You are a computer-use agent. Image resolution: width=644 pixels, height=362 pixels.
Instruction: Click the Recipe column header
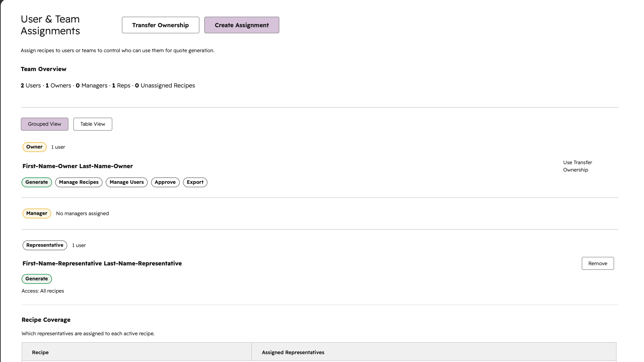137,352
